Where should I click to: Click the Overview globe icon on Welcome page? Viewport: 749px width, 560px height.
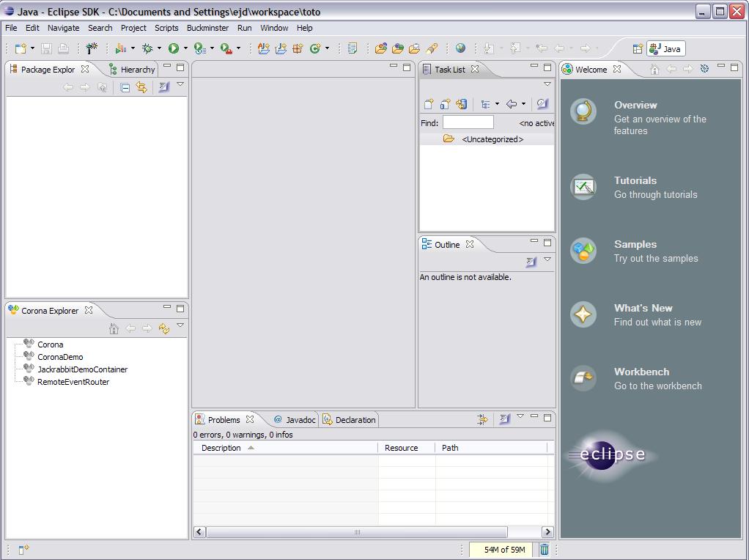583,111
